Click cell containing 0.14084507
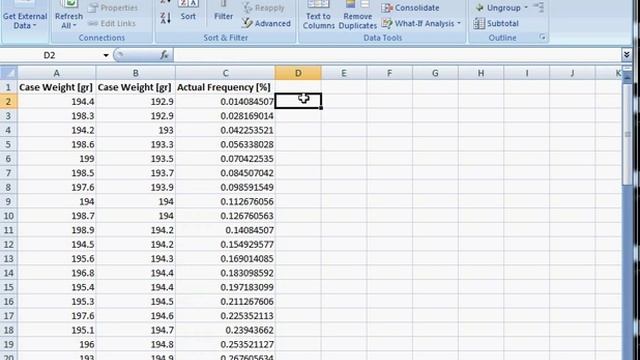Viewport: 640px width, 360px height. 225,230
